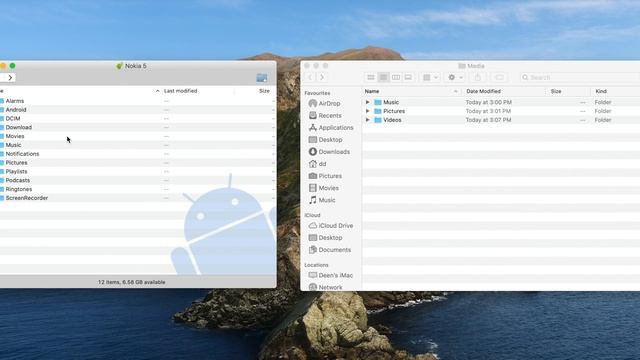Viewport: 640px width, 360px height.
Task: Go forward in the Finder Media window
Action: click(x=322, y=77)
